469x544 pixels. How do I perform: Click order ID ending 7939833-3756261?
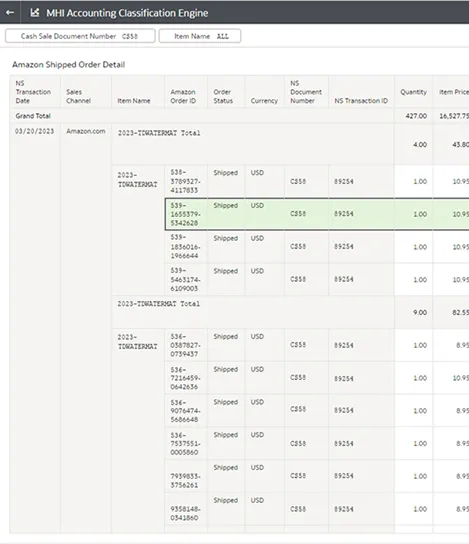tap(185, 481)
